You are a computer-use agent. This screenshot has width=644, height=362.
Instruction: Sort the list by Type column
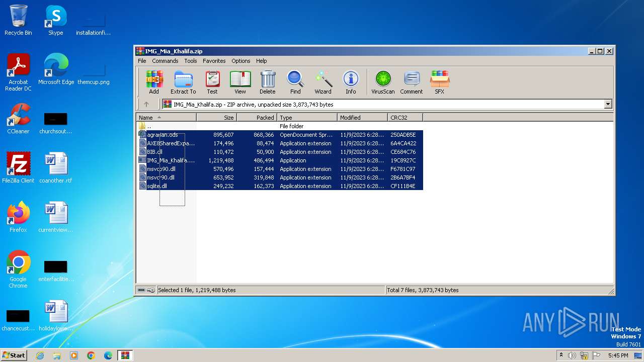pos(307,118)
